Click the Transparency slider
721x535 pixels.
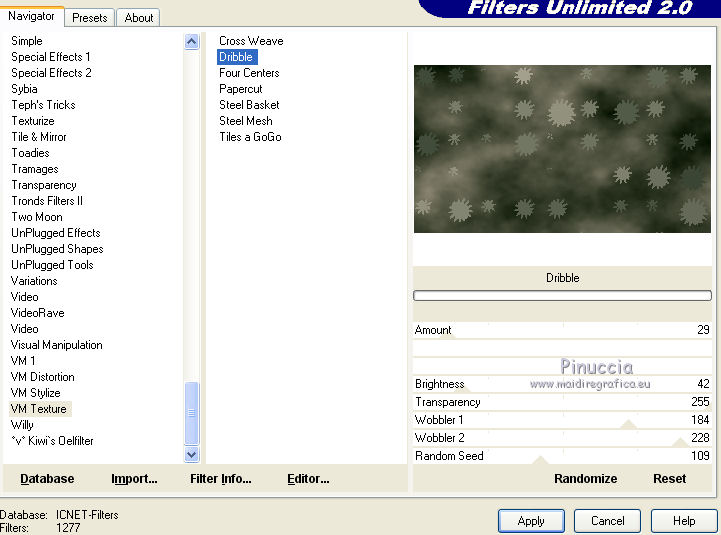pyautogui.click(x=562, y=402)
